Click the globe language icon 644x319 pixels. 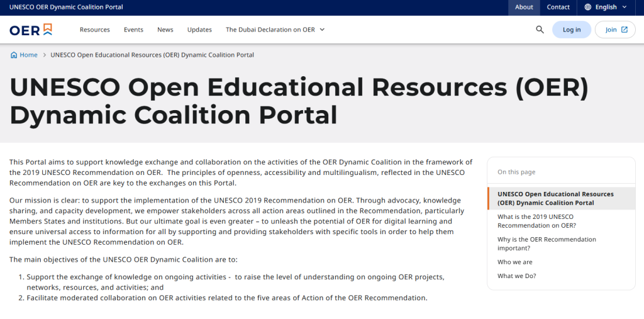coord(588,7)
